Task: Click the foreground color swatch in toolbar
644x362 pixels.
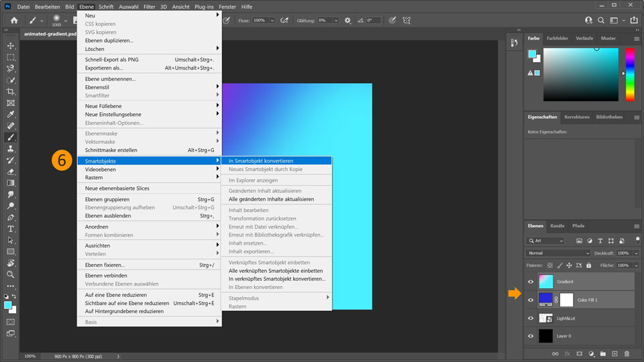Action: (8, 305)
